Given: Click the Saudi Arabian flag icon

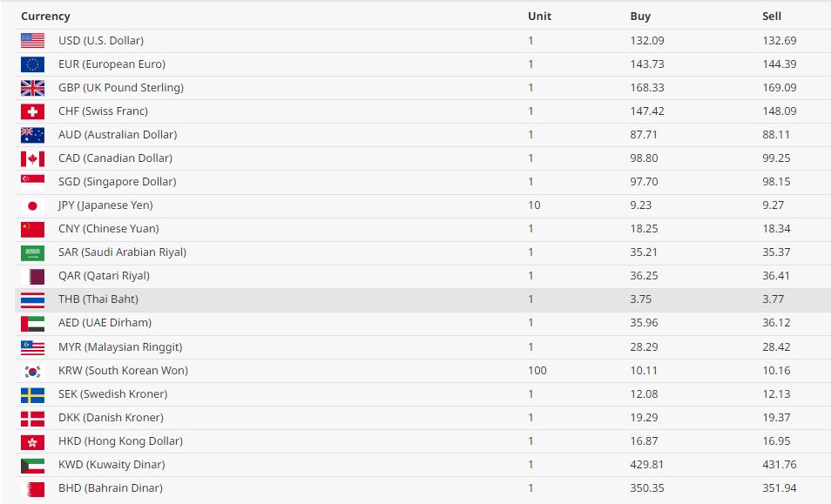Looking at the screenshot, I should point(32,252).
